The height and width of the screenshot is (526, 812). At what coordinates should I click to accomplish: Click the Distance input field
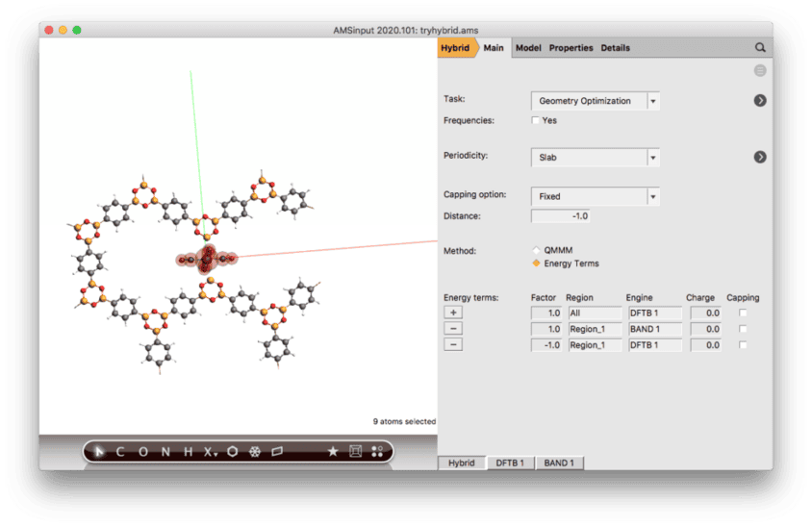561,216
